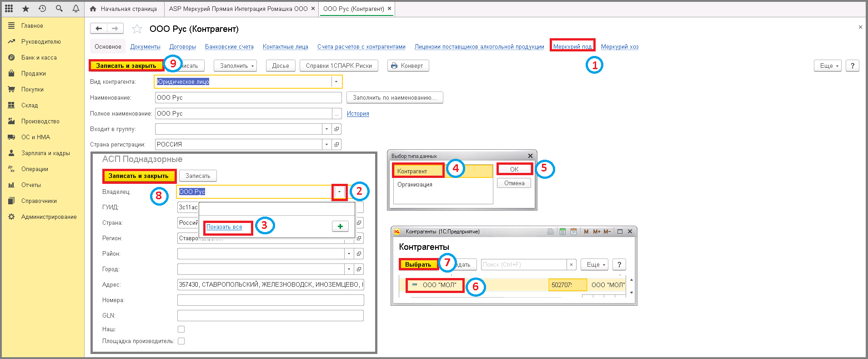The width and height of the screenshot is (868, 359).
Task: Switch to the Начальная страница tab
Action: pos(124,9)
